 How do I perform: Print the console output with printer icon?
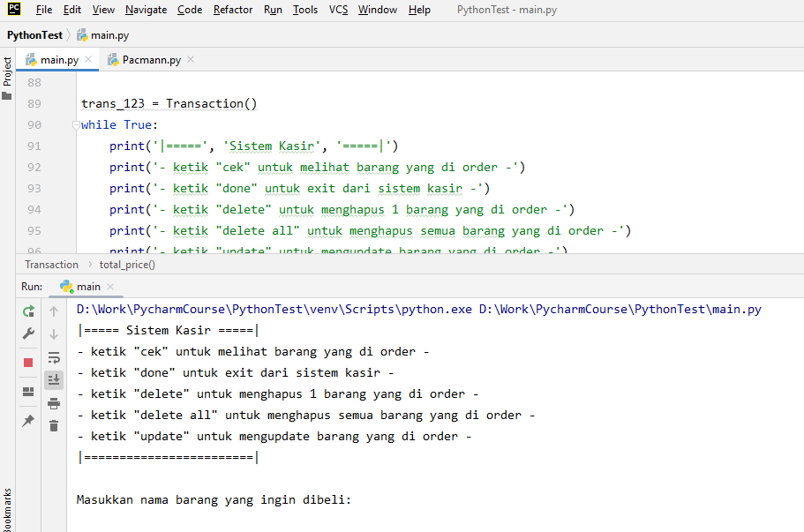54,403
